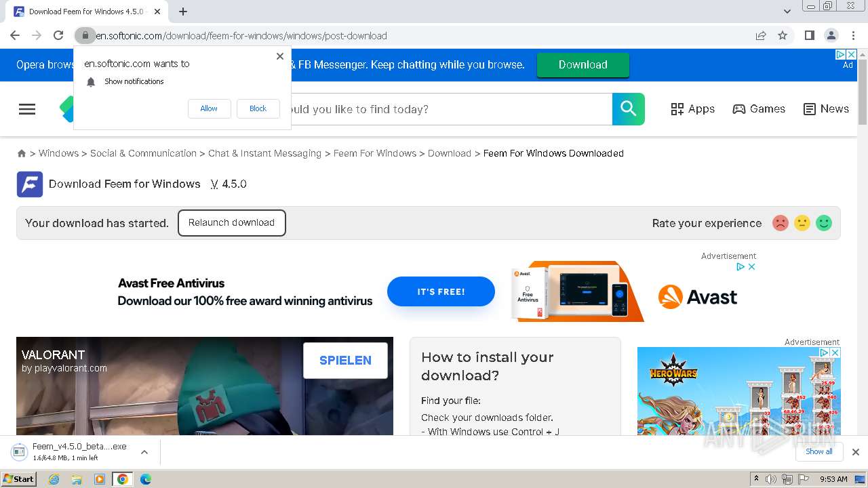
Task: Click the Opera ad Download button
Action: point(583,64)
